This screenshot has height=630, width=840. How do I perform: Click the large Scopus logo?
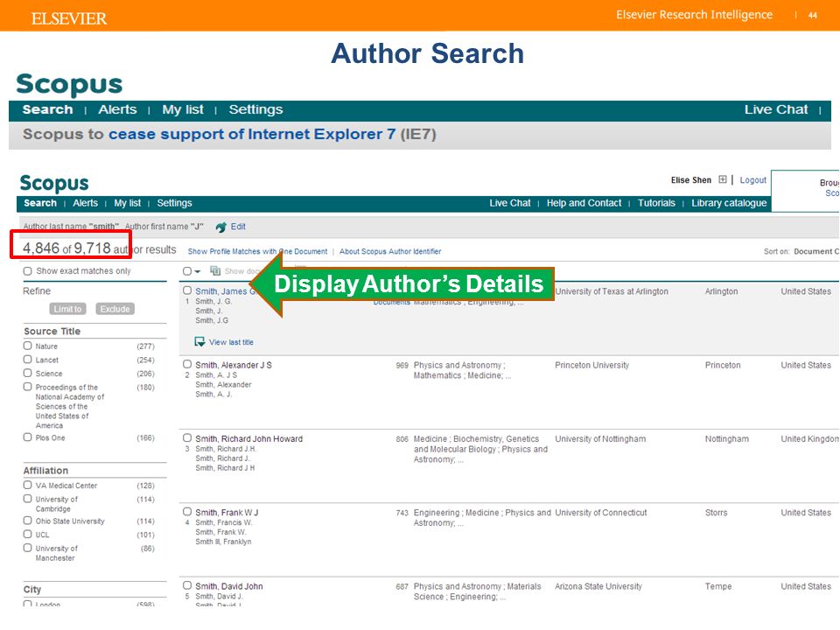pos(69,85)
